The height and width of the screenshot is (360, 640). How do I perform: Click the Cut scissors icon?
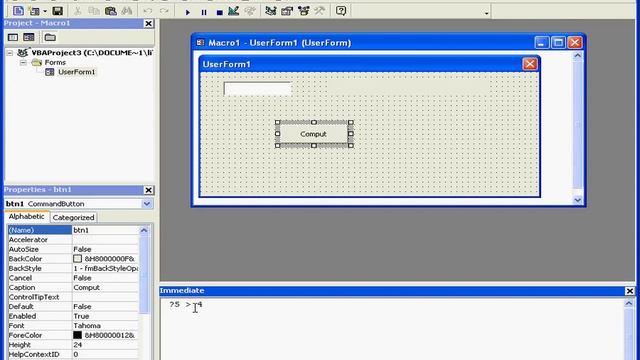(78, 11)
